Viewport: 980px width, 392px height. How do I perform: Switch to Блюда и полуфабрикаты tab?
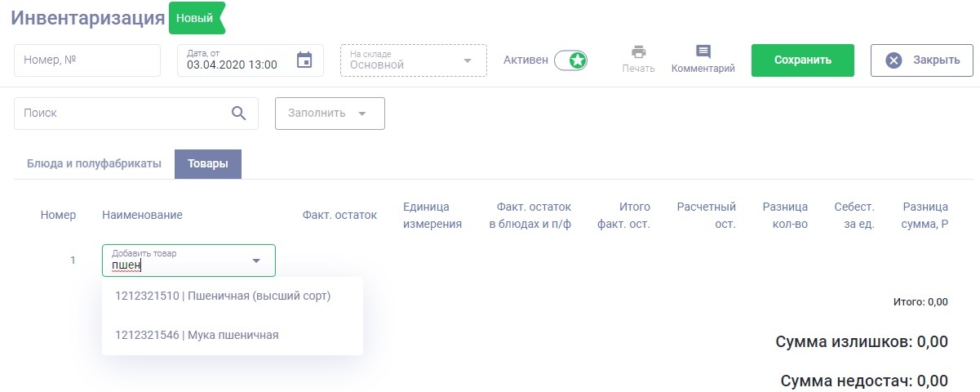(x=94, y=163)
